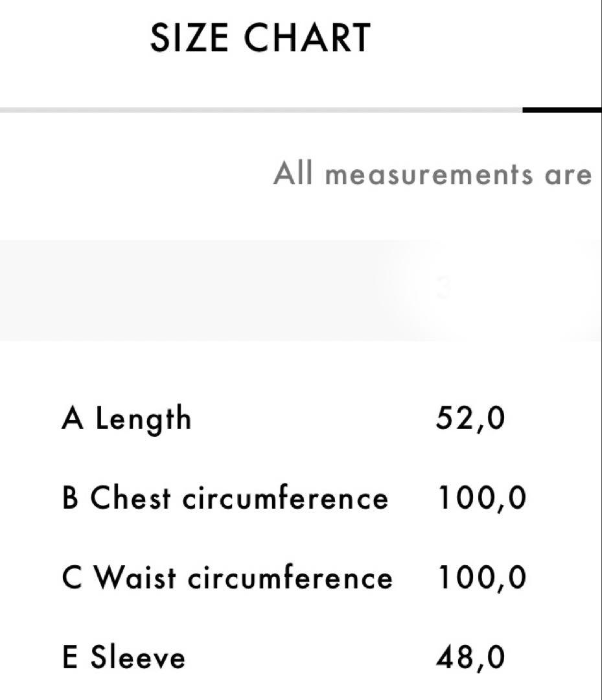Select the A Length row label
The height and width of the screenshot is (700, 602).
[x=127, y=419]
